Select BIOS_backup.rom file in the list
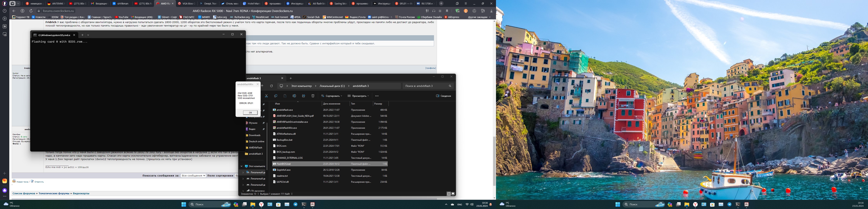Screen dimensions: 868x209 point(285,152)
